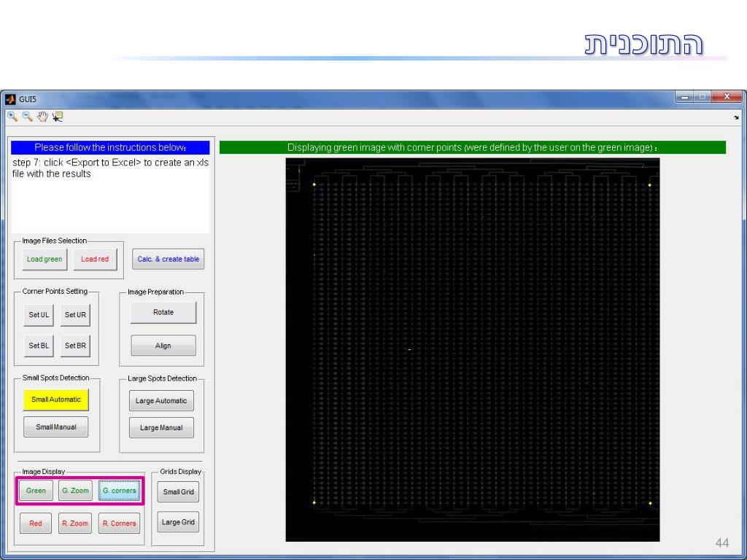Run Large Automatic spot detection
Screen dimensions: 747x560
click(161, 400)
